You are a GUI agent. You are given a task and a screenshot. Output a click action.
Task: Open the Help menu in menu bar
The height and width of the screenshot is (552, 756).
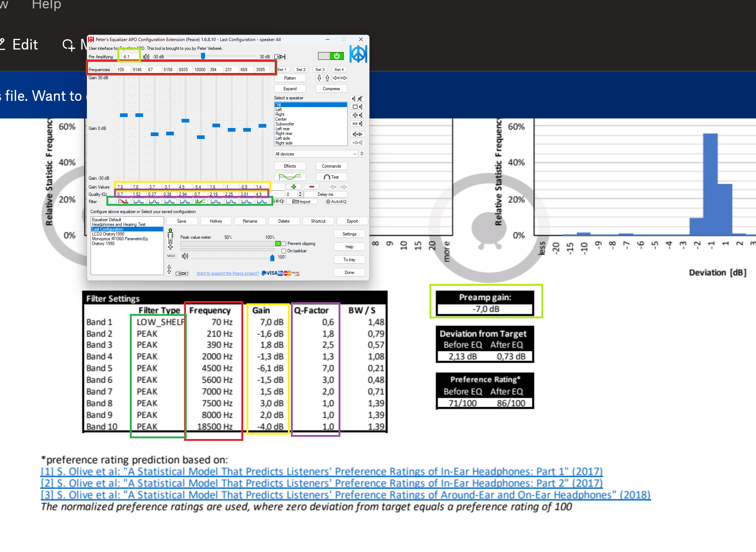point(46,5)
